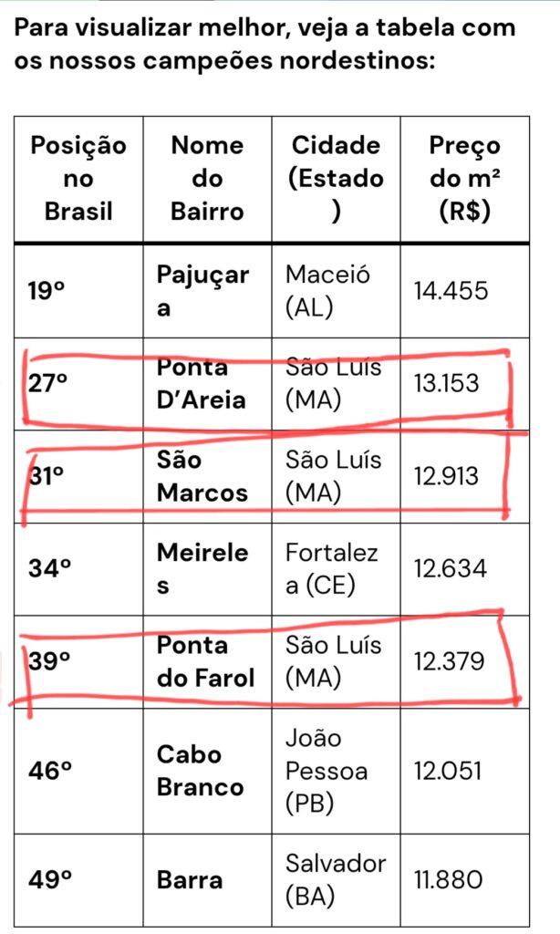
Task: Click the João Pessoa (PB) cell
Action: 327,771
